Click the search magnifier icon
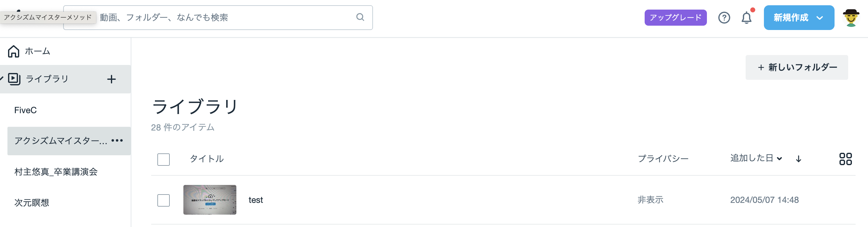 (360, 17)
